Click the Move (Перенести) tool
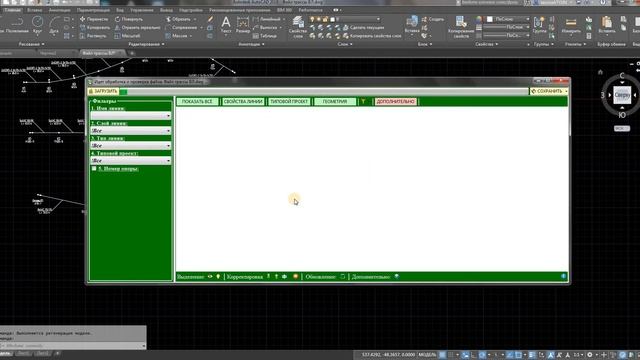 pyautogui.click(x=94, y=19)
